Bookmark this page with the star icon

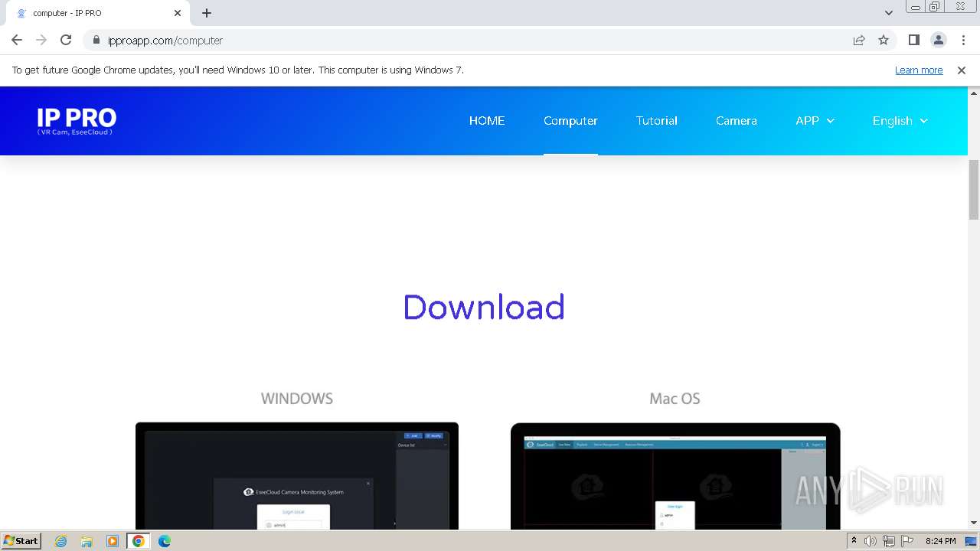coord(884,40)
